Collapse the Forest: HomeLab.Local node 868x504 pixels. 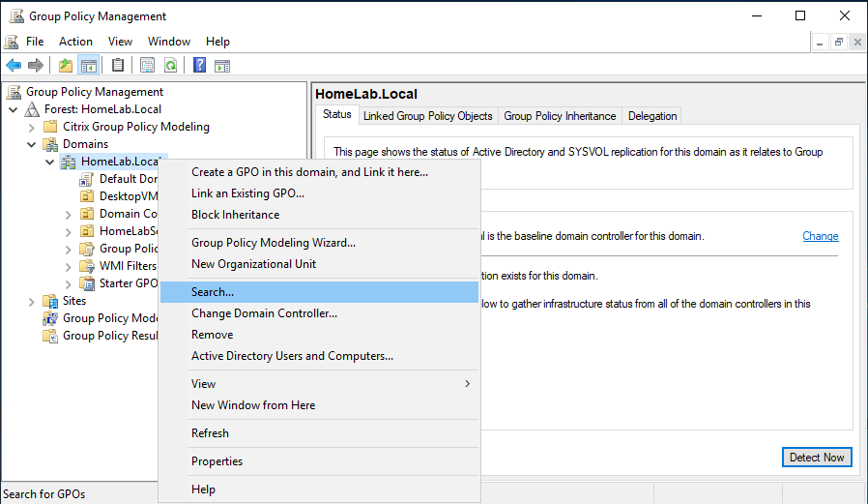[14, 109]
